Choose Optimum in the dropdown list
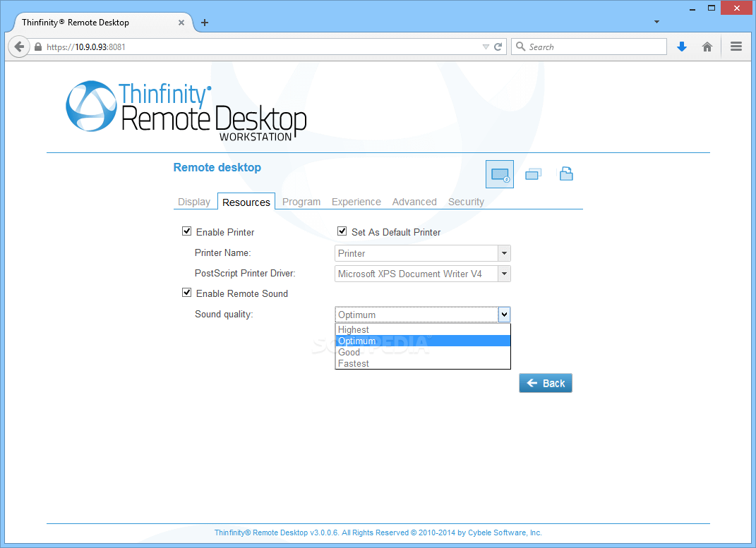This screenshot has width=756, height=548. tap(423, 341)
